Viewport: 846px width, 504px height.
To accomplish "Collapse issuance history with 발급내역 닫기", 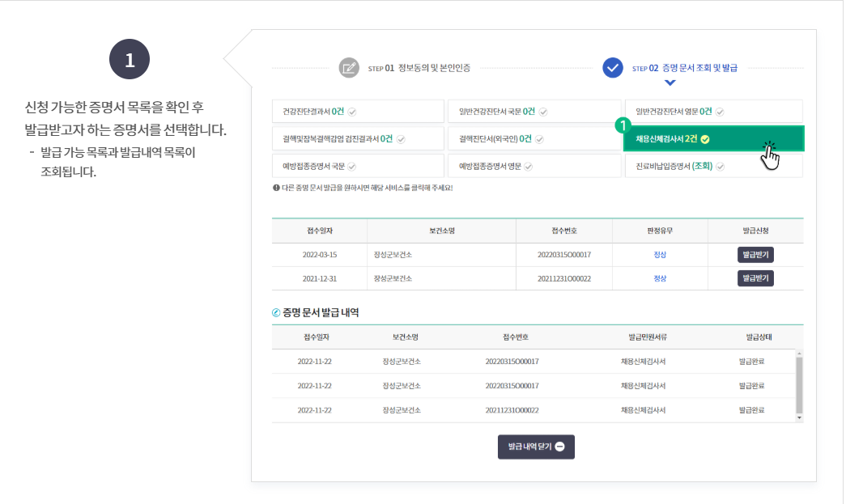I will pyautogui.click(x=536, y=446).
